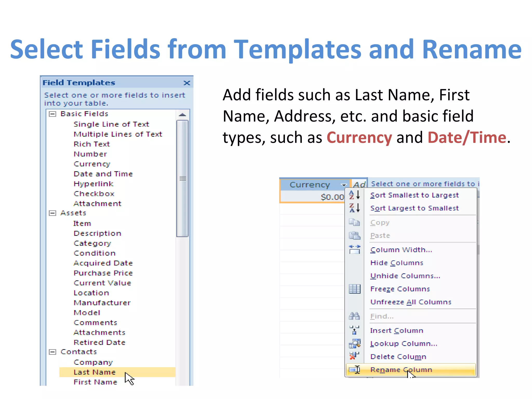
Task: Select the highlighted Last Name field
Action: click(x=117, y=372)
